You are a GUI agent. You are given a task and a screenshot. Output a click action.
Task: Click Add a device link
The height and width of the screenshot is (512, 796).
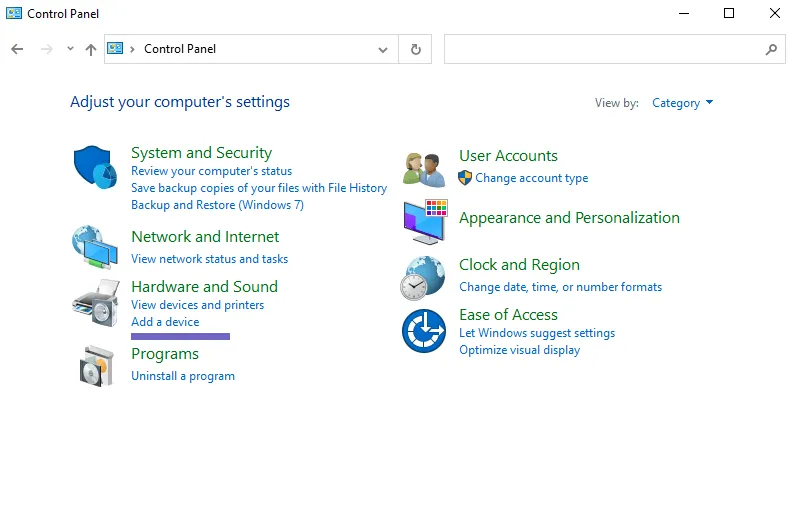coord(165,322)
